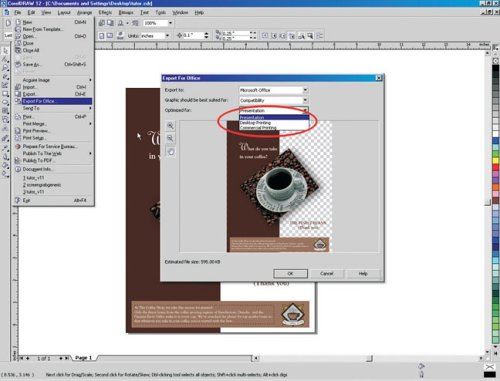Pick the red swatch in color palette
The height and width of the screenshot is (381, 500).
click(x=496, y=167)
